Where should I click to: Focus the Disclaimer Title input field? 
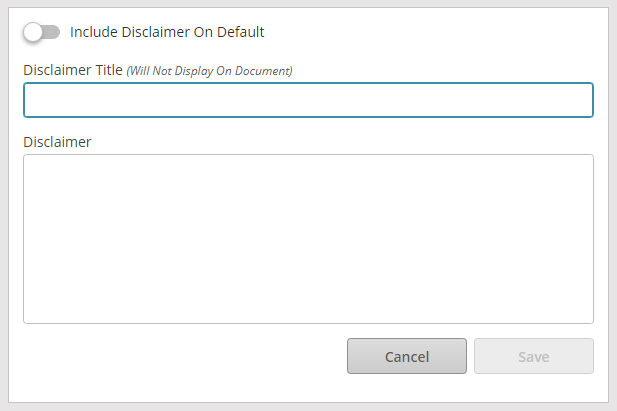[308, 100]
